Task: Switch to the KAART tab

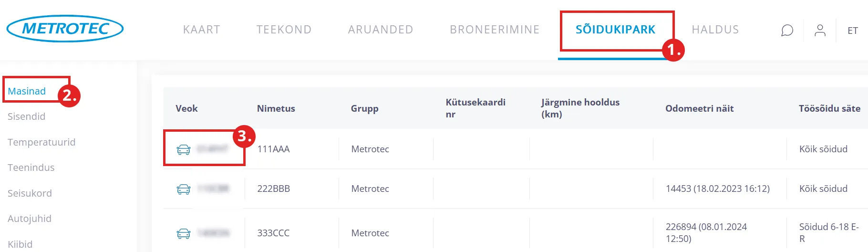Action: point(201,30)
